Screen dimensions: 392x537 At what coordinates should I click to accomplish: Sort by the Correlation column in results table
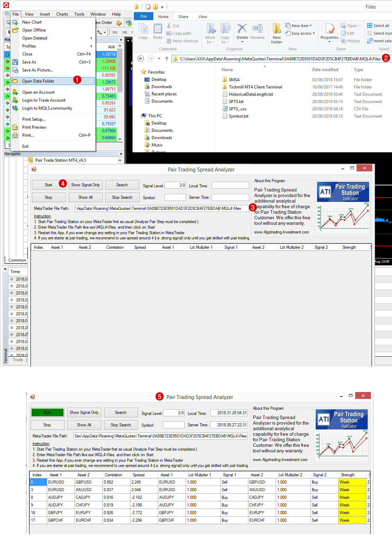coord(116,475)
